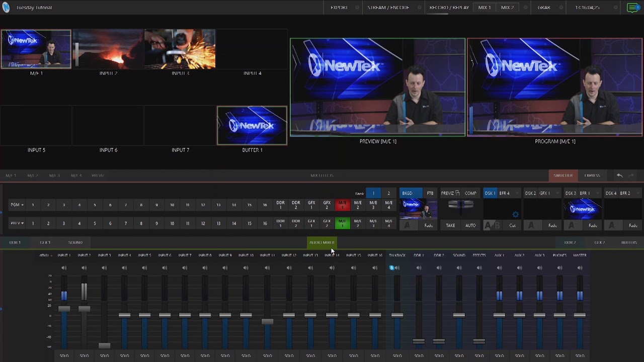Click the TAKE button

[450, 225]
